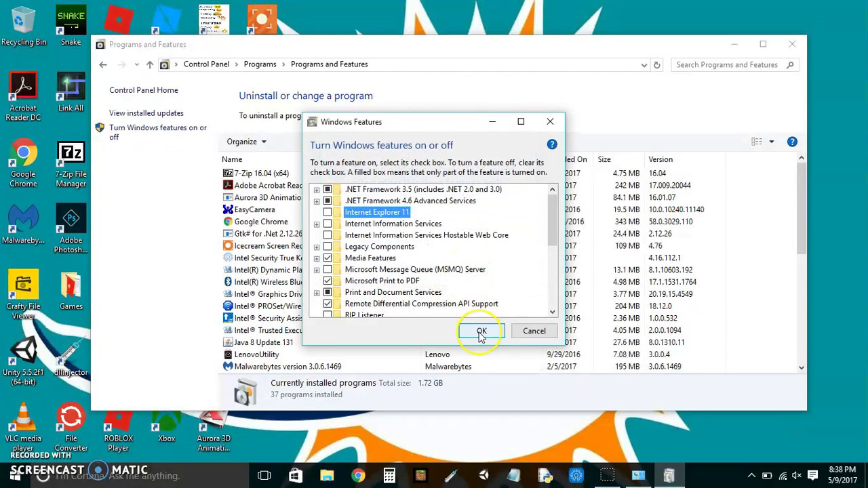Click the help icon in Windows Features dialog
Viewport: 868px width, 488px height.
(x=552, y=144)
